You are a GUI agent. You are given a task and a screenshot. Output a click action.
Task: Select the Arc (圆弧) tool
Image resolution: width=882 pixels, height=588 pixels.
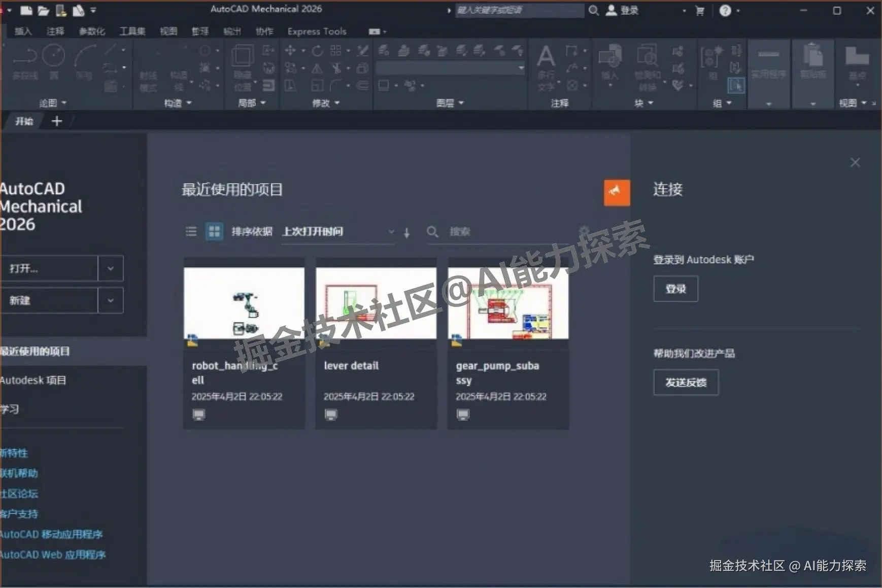point(85,62)
